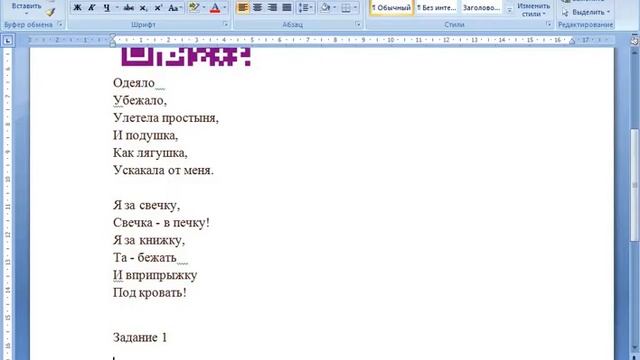Viewport: 640px width, 360px height.
Task: Open font color dropdown arrow
Action: click(225, 8)
